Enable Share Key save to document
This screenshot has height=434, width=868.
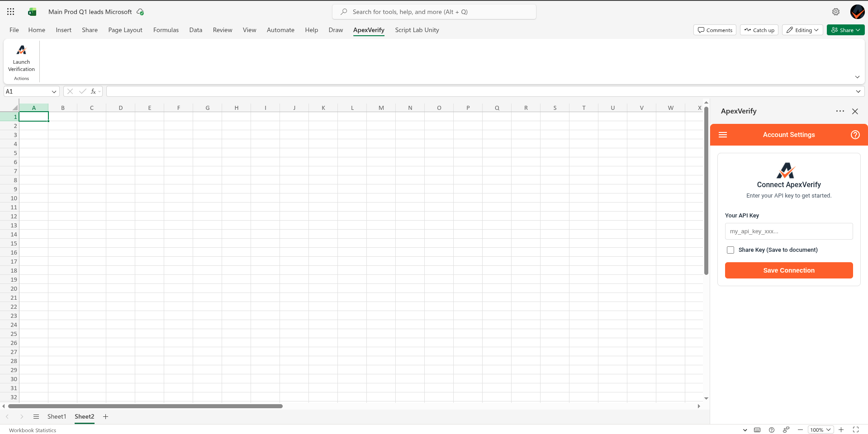tap(730, 250)
